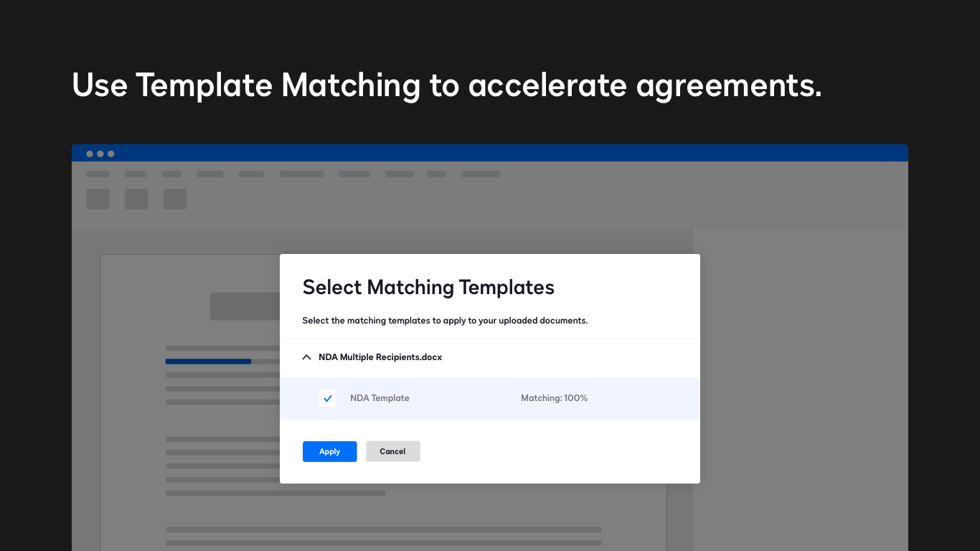This screenshot has height=551, width=980.
Task: Open the last placeholder menu bar item
Action: coord(480,174)
